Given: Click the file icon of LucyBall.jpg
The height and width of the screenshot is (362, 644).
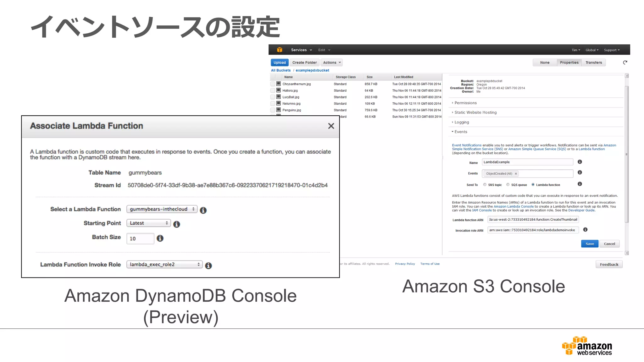Looking at the screenshot, I should [279, 97].
